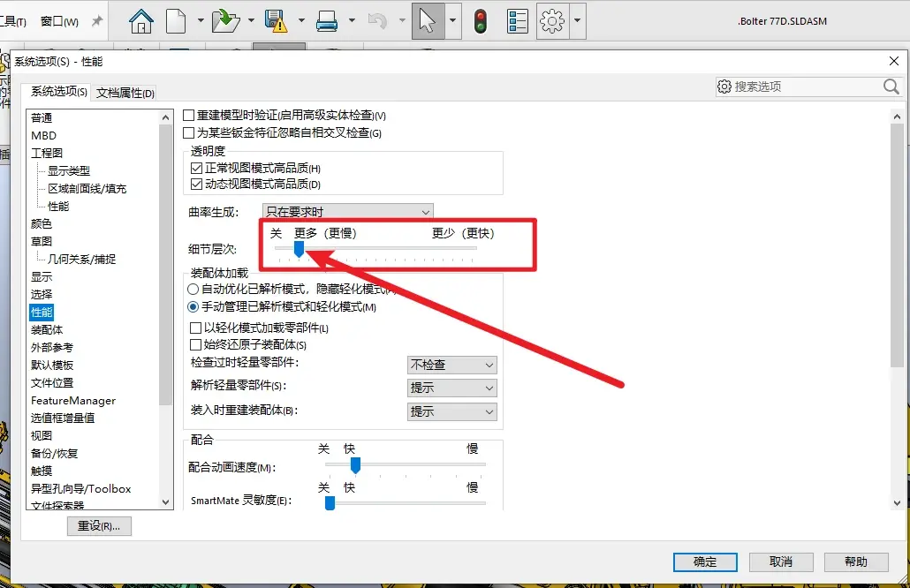Enable 以轻化模式加载零部件 checkbox
910x588 pixels.
coord(195,328)
